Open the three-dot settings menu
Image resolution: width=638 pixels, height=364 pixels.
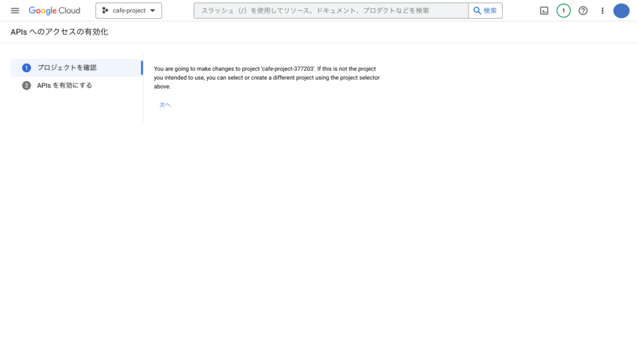(602, 11)
